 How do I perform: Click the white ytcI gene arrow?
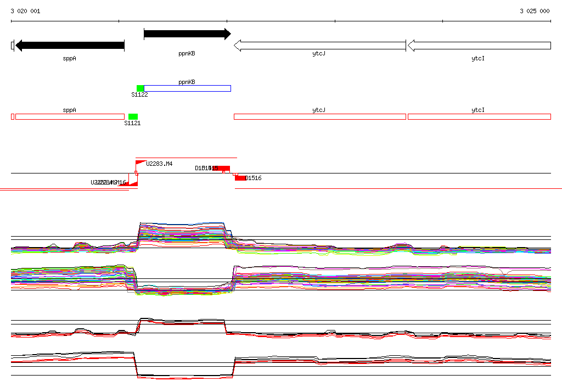point(479,46)
